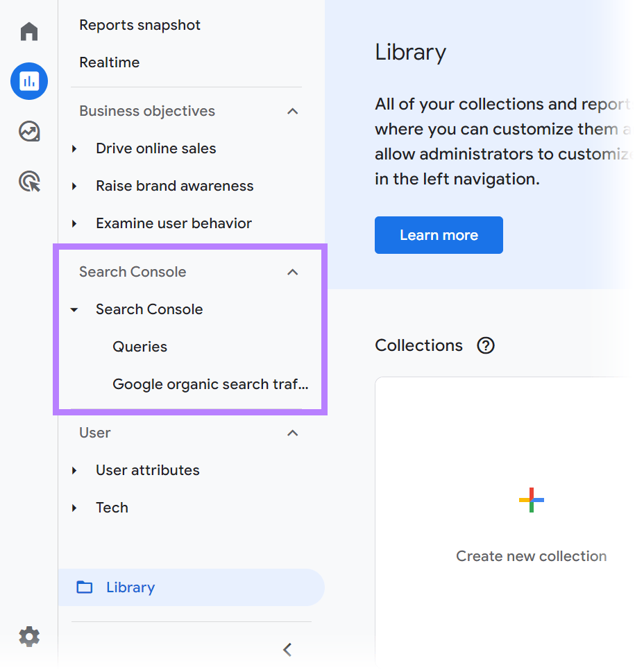
Task: Select the Reports icon in the navigation rail
Action: coord(28,81)
